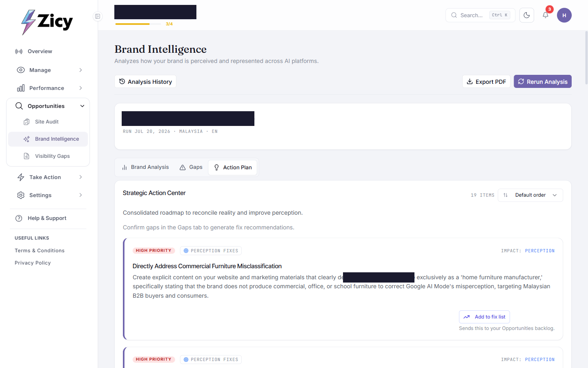This screenshot has height=368, width=588.
Task: Click the Overview broadcast icon
Action: point(19,52)
